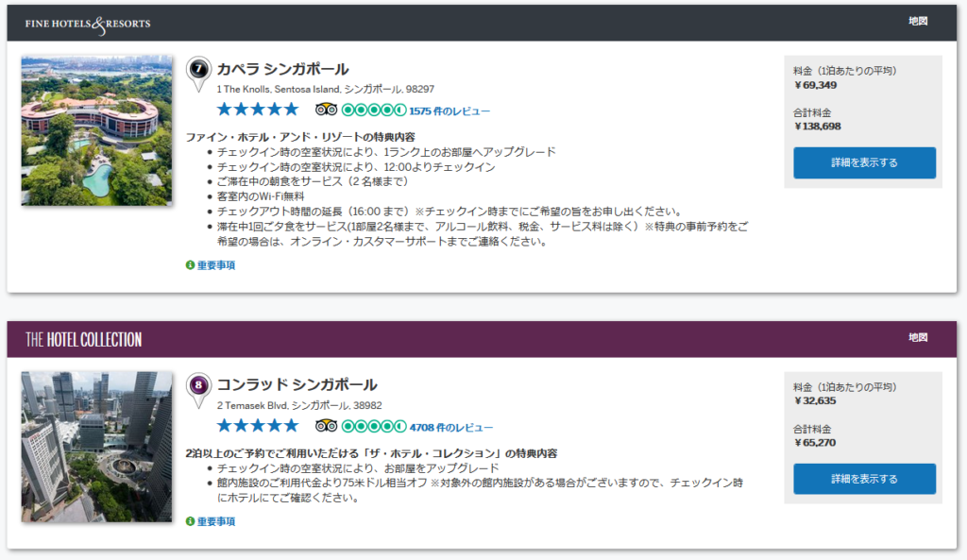Click the blue five-star rating for カペラ シンガポール
This screenshot has width=967, height=560.
tap(257, 110)
